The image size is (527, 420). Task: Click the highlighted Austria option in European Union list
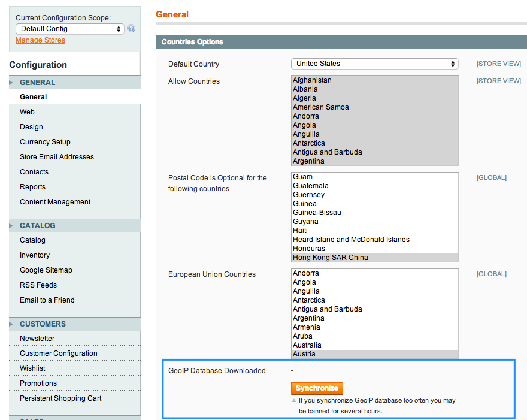374,354
